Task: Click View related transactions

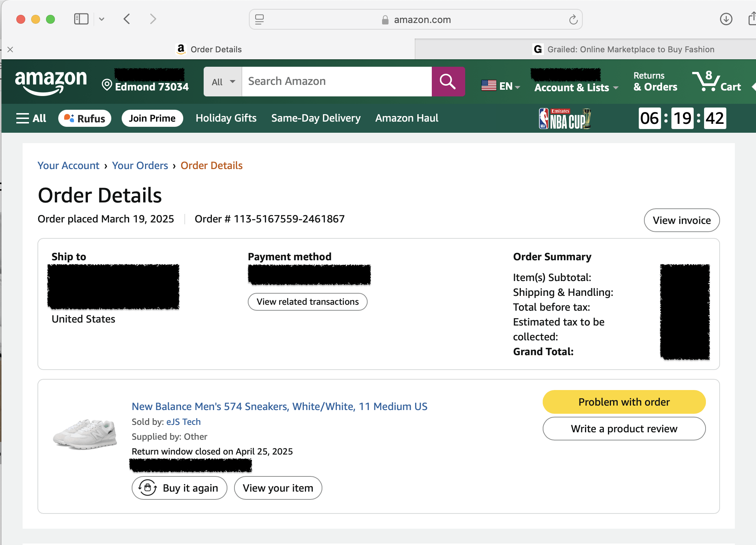Action: (308, 302)
